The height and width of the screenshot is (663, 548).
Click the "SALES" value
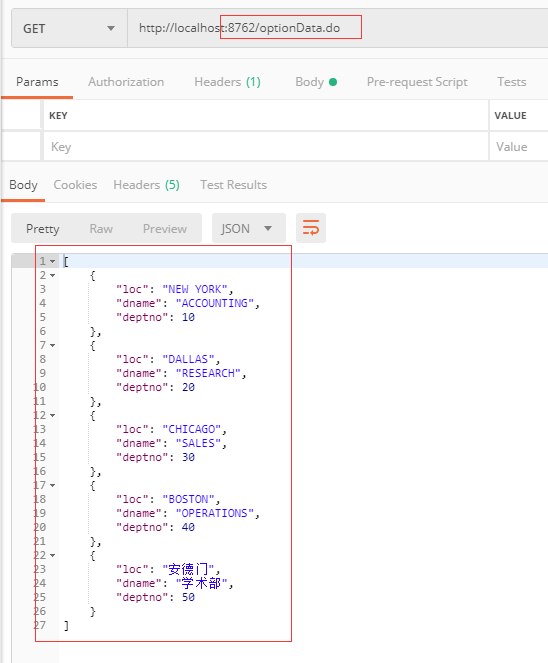coord(198,443)
